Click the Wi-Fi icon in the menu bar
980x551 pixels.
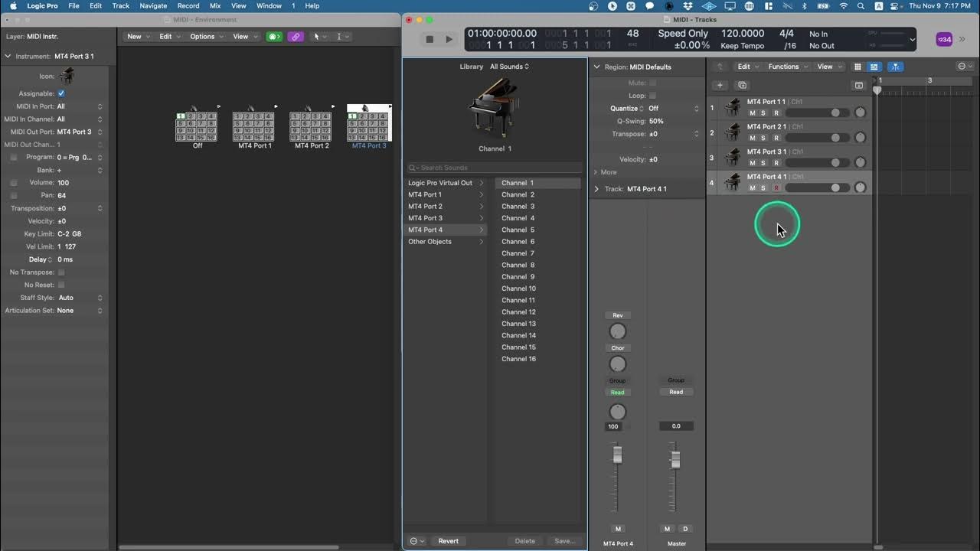click(844, 5)
